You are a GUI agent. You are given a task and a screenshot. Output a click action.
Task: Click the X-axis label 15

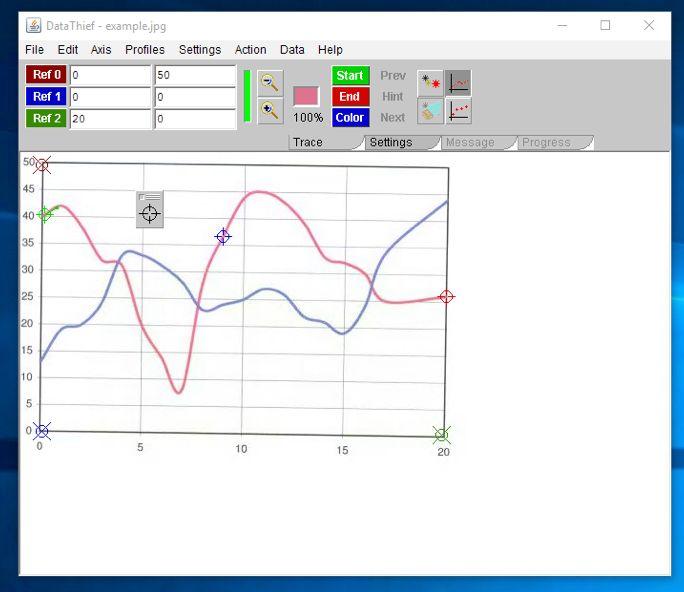pyautogui.click(x=342, y=450)
